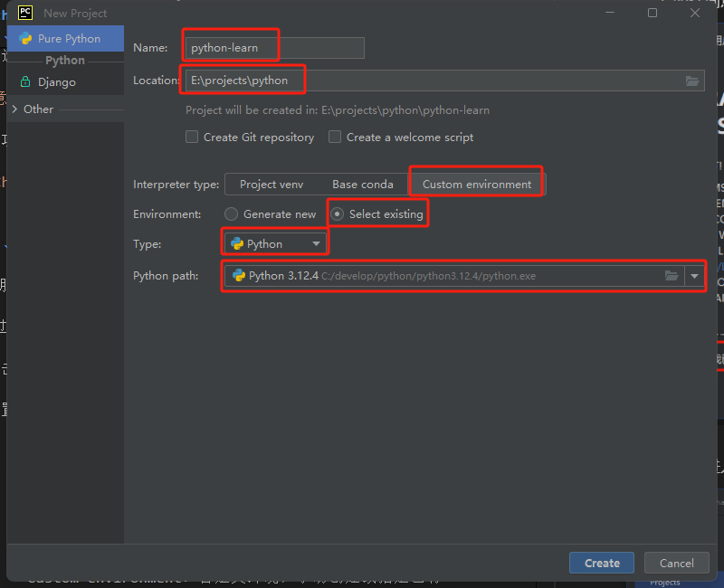
Task: Close the New Project dialog
Action: tap(695, 13)
